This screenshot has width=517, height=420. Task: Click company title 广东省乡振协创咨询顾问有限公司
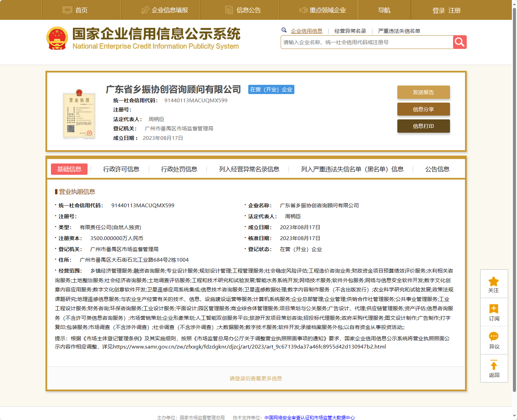point(173,89)
